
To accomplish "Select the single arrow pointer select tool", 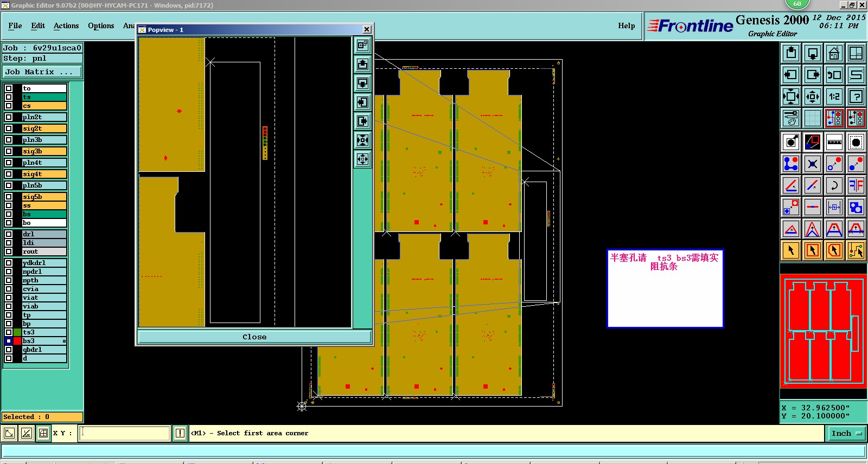I will [x=791, y=250].
